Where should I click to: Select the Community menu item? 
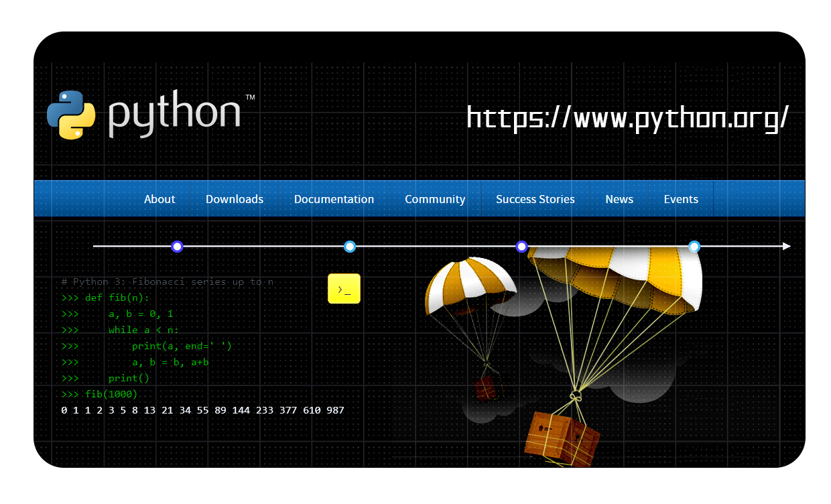[x=435, y=199]
